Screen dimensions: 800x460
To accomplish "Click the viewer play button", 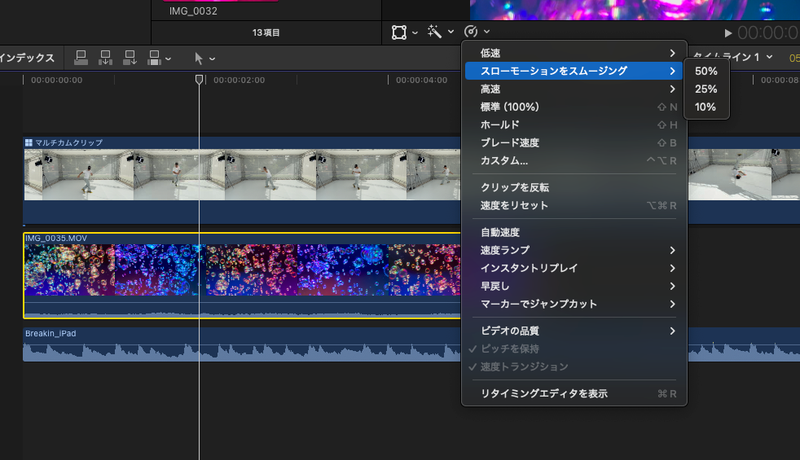I will pyautogui.click(x=728, y=33).
